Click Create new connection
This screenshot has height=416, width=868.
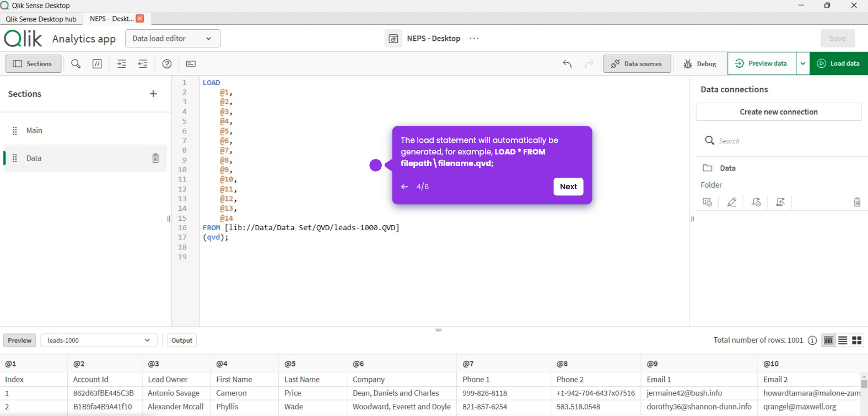pyautogui.click(x=779, y=112)
